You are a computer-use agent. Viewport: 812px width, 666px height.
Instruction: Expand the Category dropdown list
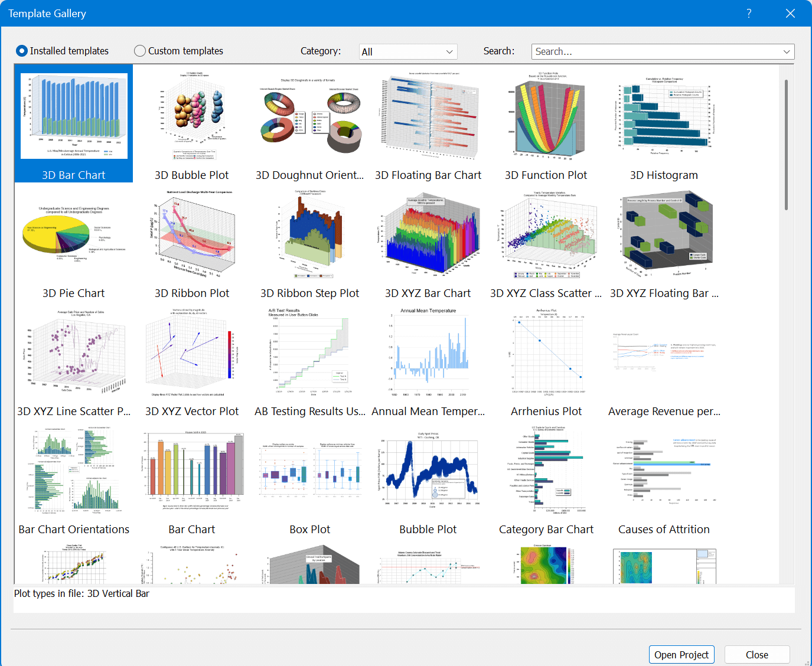[408, 52]
